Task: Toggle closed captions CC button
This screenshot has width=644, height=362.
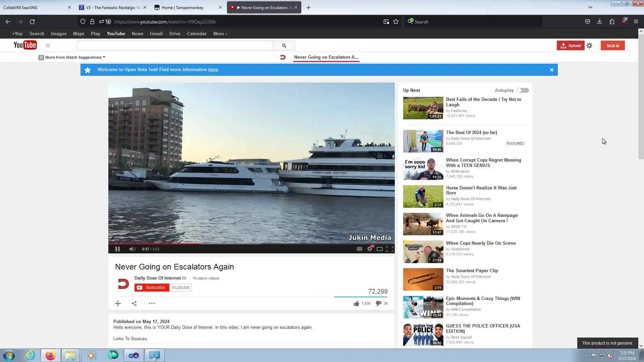Action: 359,249
